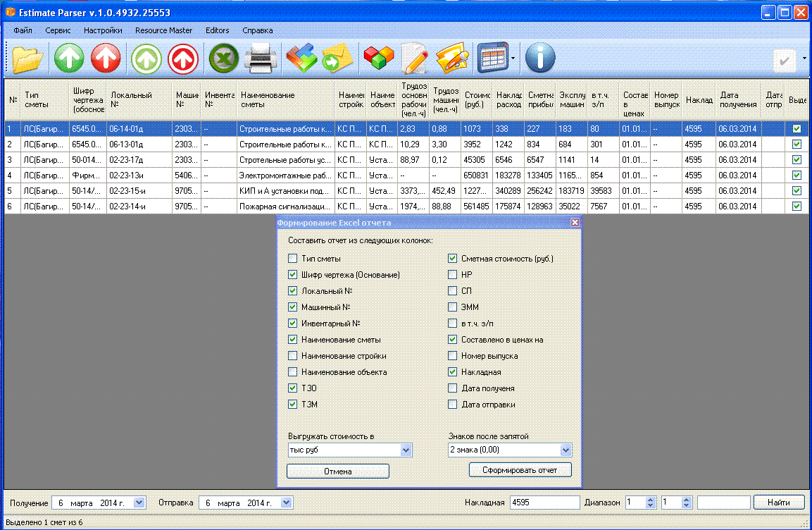Uncheck the 'ТЗМ' column checkbox
Viewport: 812px width, 530px height.
[293, 405]
